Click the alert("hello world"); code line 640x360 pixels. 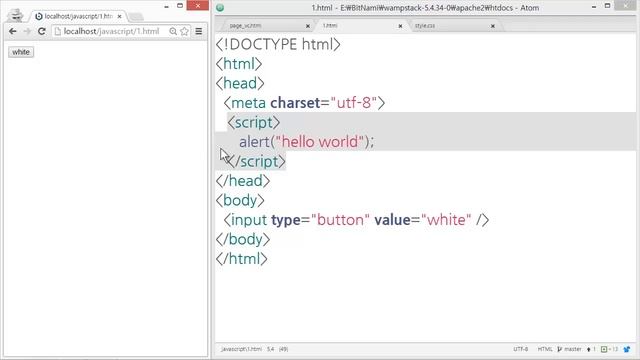pos(307,142)
